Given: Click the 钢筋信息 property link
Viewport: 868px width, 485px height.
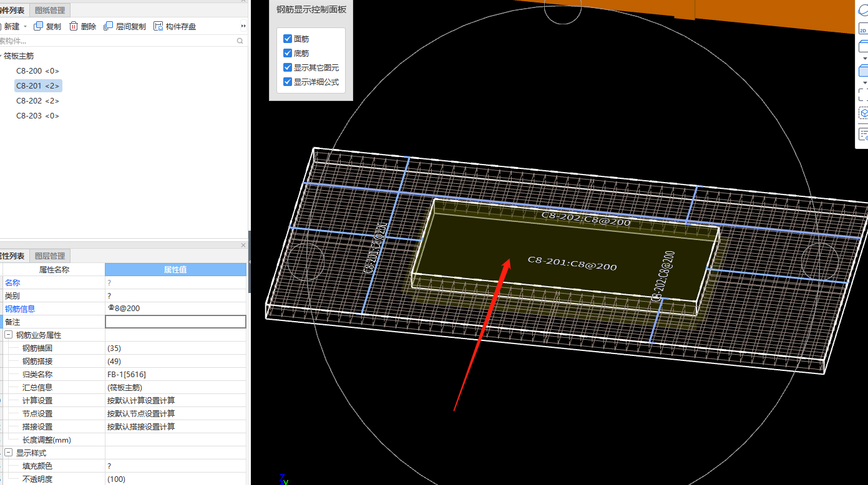Looking at the screenshot, I should [20, 309].
